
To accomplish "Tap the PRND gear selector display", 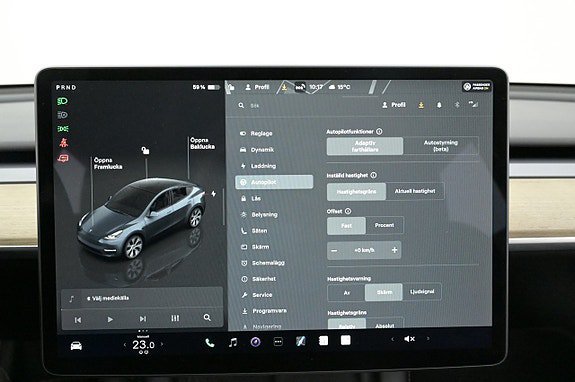I will click(x=66, y=87).
